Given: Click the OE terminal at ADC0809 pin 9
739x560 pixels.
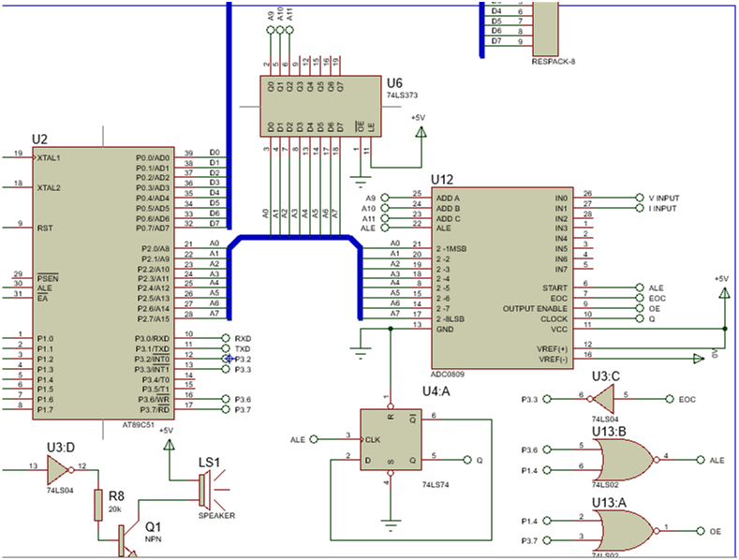Looking at the screenshot, I should [x=640, y=308].
